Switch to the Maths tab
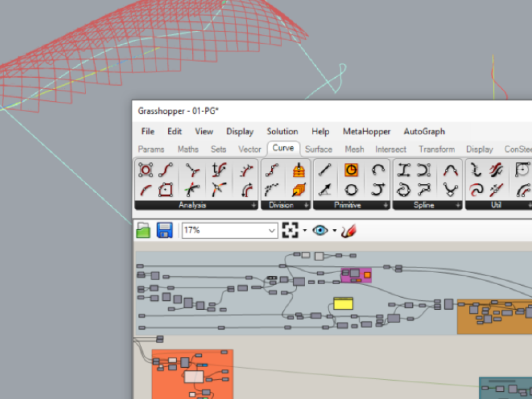Viewport: 532px width, 399px height. (188, 149)
